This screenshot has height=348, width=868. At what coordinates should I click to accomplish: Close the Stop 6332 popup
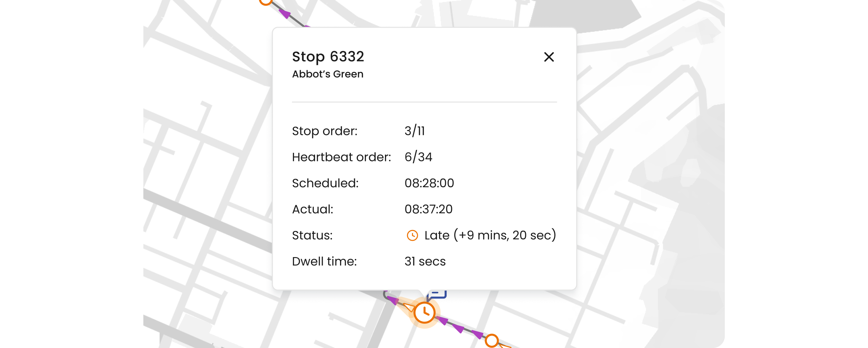coord(549,57)
